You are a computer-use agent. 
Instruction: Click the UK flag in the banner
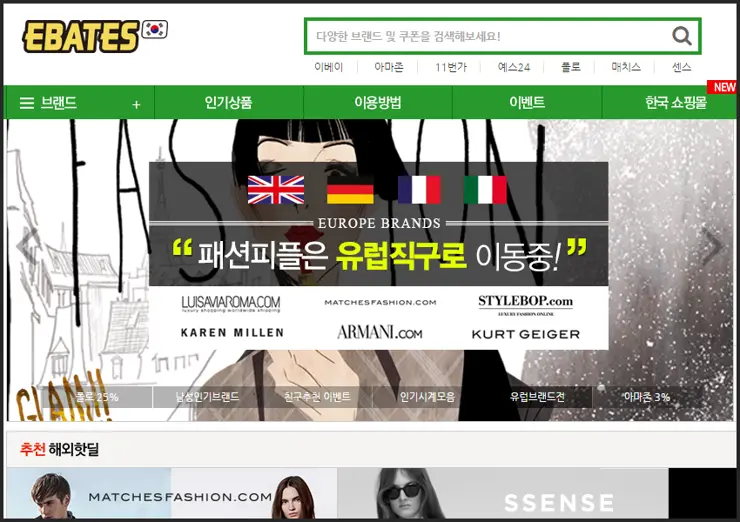tap(276, 190)
